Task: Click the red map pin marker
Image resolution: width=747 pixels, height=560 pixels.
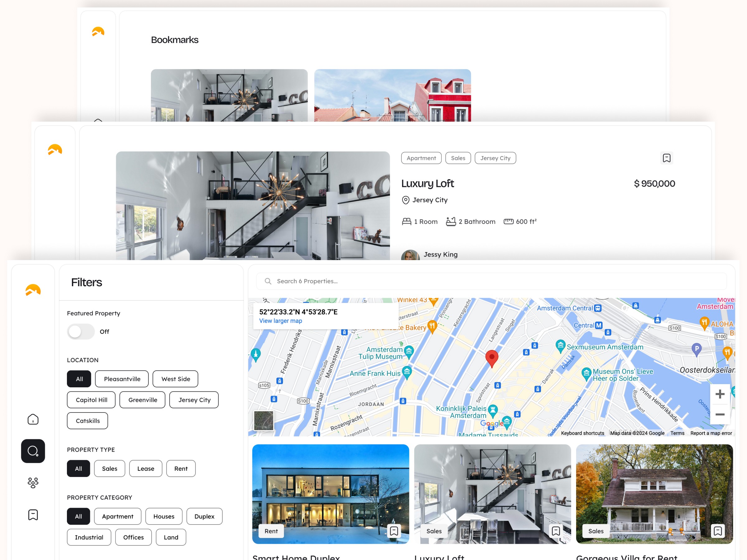Action: tap(492, 357)
